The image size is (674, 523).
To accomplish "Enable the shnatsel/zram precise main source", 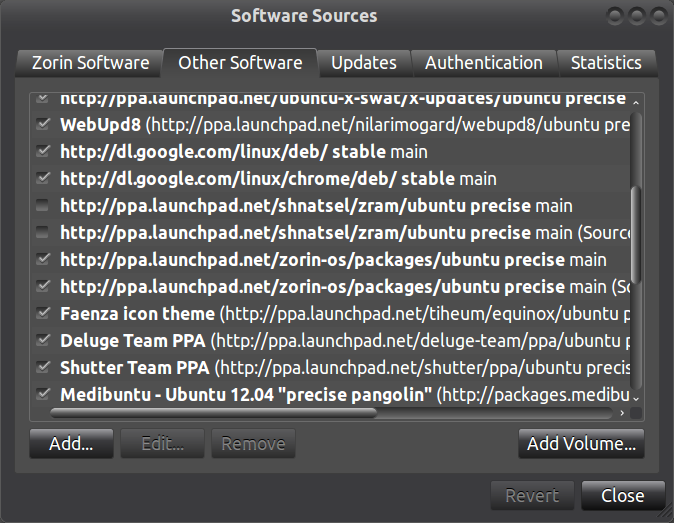I will click(43, 205).
